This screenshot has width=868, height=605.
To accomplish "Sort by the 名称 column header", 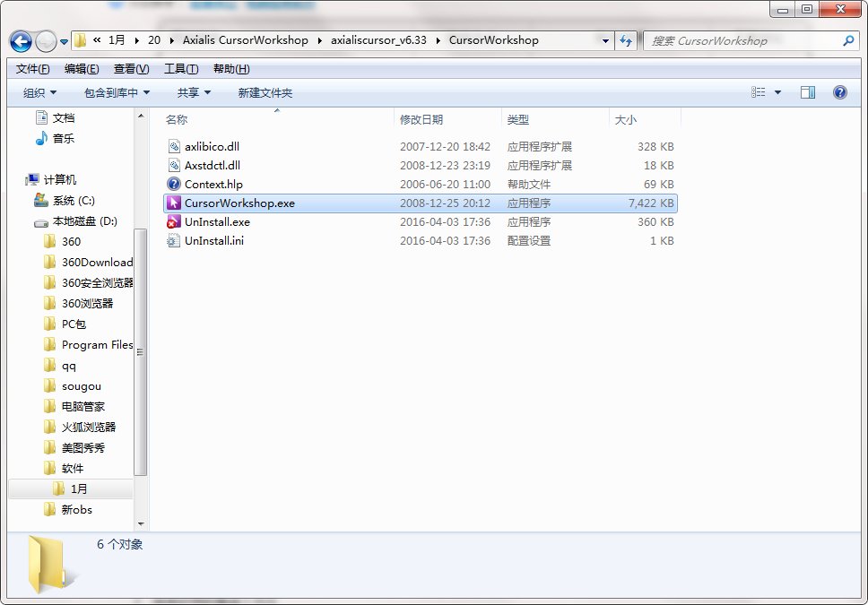I will [x=177, y=119].
